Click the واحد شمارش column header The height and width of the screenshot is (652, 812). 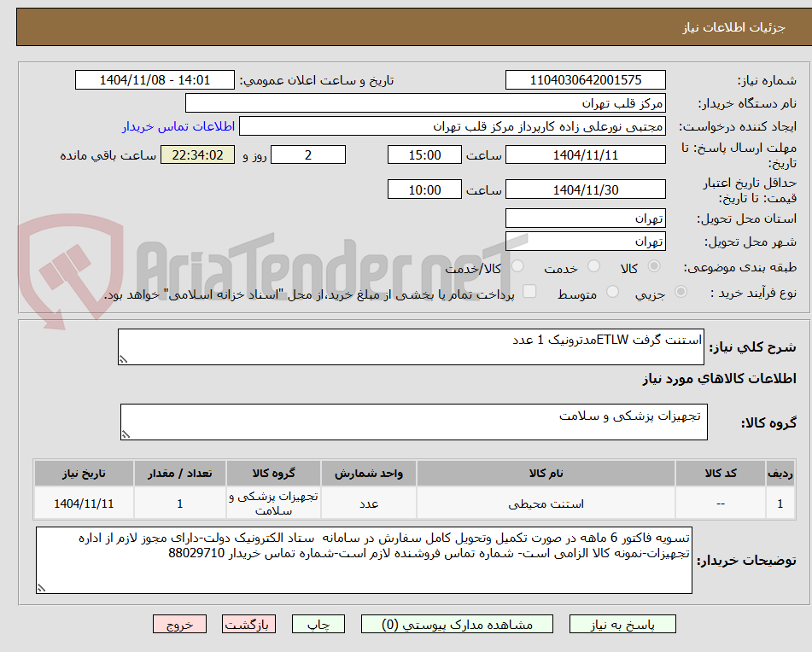[369, 474]
